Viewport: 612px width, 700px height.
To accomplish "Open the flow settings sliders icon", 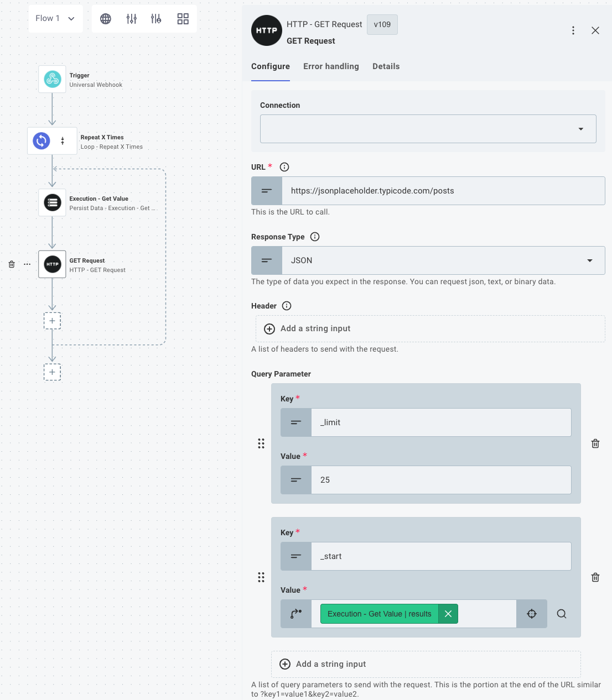I will coord(131,18).
